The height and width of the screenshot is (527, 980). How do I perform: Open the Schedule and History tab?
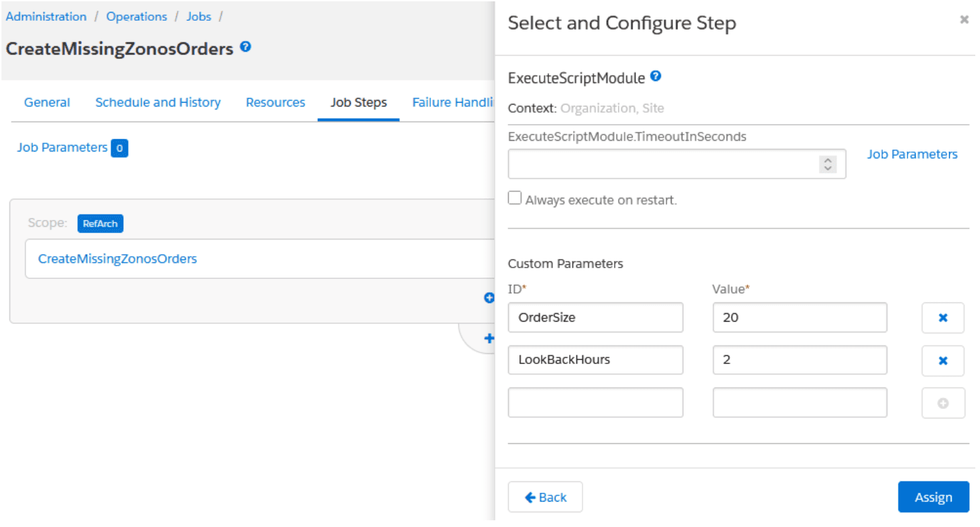click(x=158, y=102)
